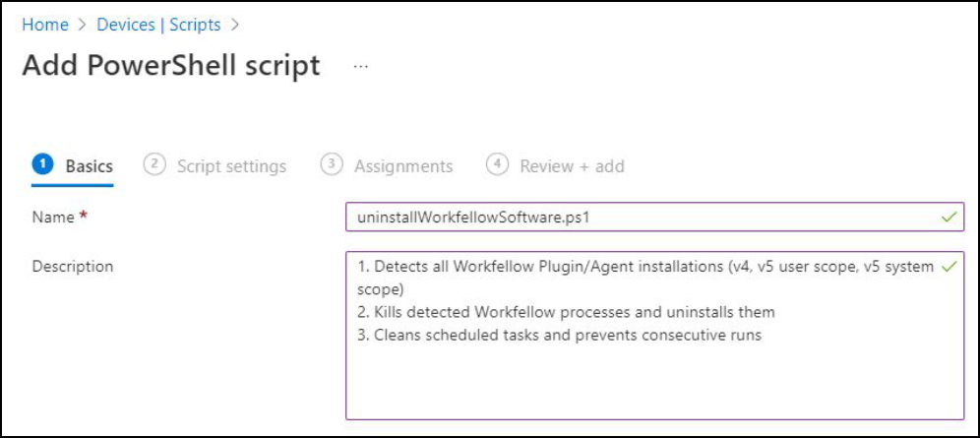
Task: Click the Description field label
Action: pyautogui.click(x=73, y=266)
